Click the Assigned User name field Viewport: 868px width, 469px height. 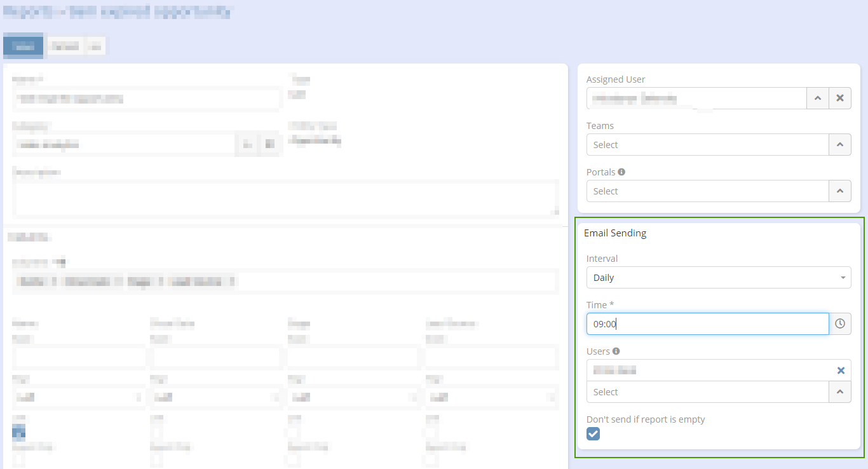tap(696, 99)
